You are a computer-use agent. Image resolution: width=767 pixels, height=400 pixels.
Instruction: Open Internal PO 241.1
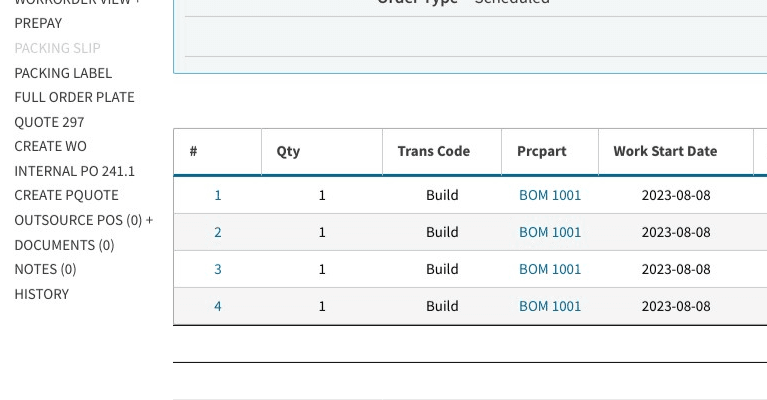[x=74, y=171]
